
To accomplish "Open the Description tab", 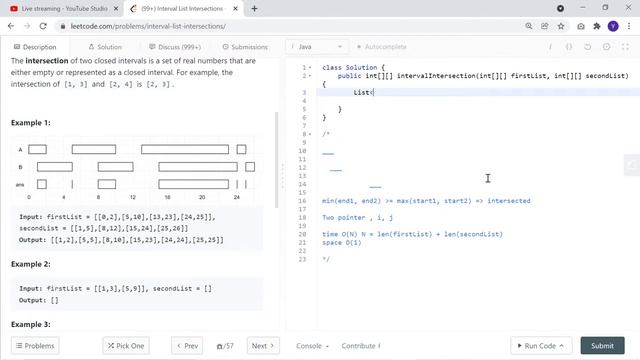I will [x=35, y=47].
